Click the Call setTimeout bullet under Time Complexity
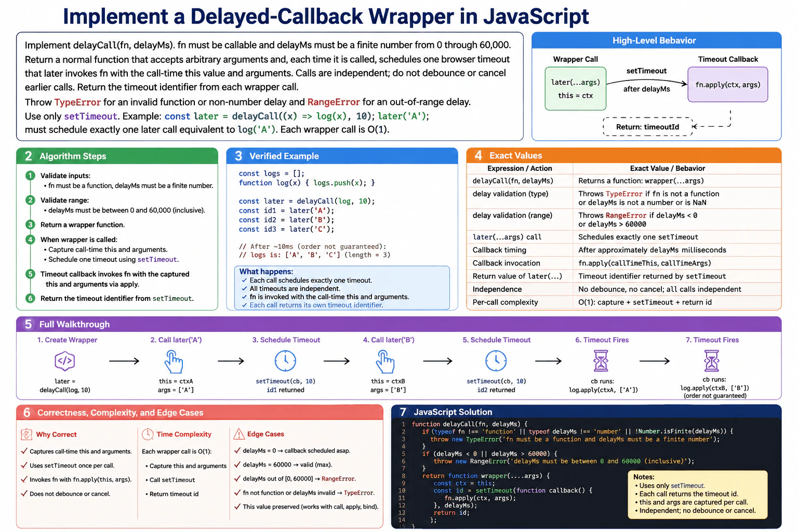 pyautogui.click(x=170, y=480)
